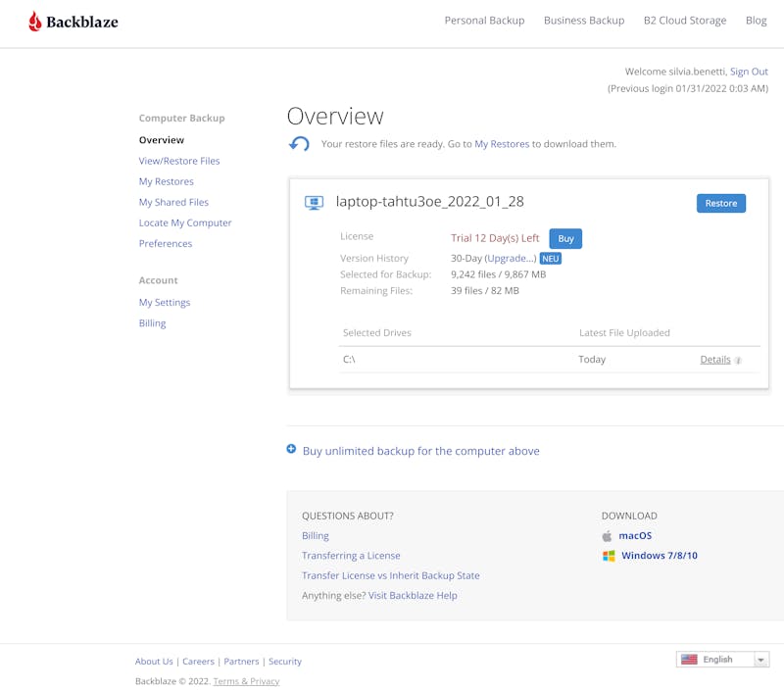Open Business Backup in top navigation
784x690 pixels.
584,21
